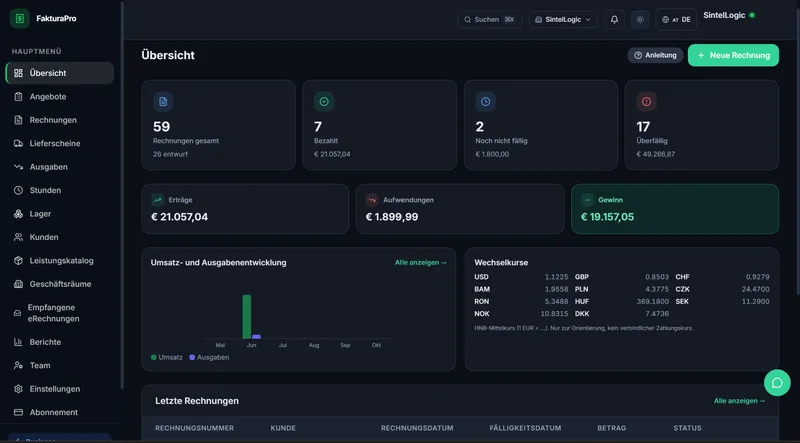This screenshot has height=443, width=800.
Task: Open the chat support bubble
Action: click(777, 383)
